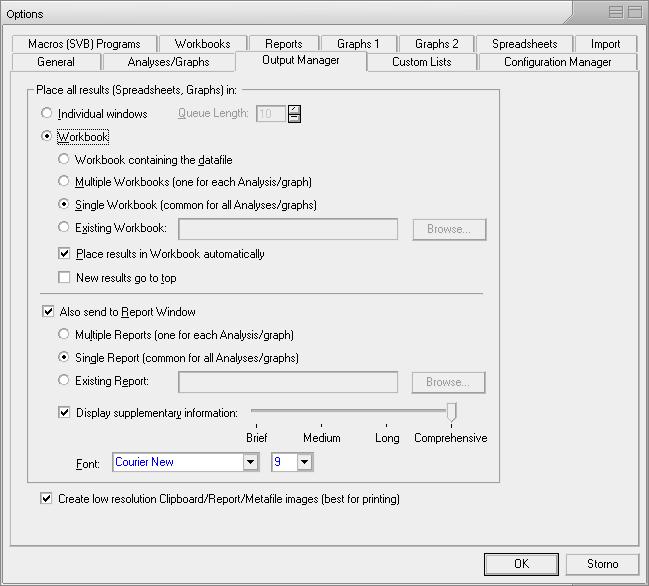Click the Existing Report path field
This screenshot has height=586, width=649.
288,382
